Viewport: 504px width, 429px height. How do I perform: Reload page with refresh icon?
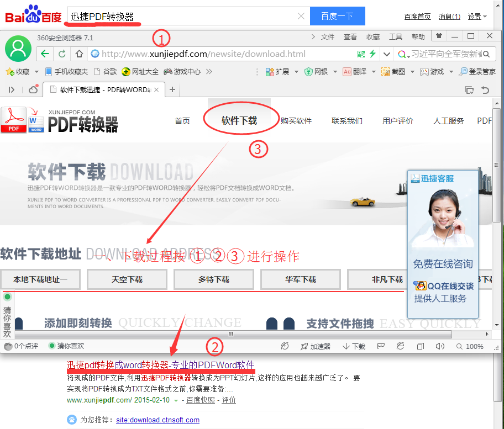[62, 54]
